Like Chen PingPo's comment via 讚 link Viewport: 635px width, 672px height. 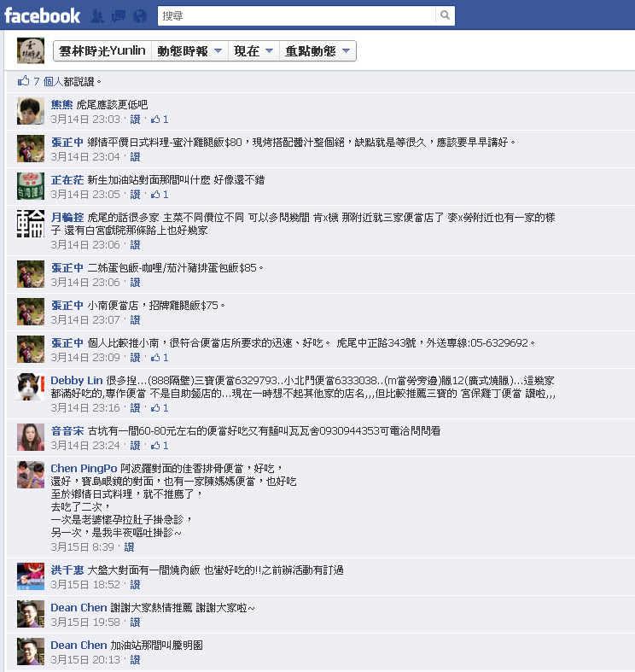click(130, 546)
